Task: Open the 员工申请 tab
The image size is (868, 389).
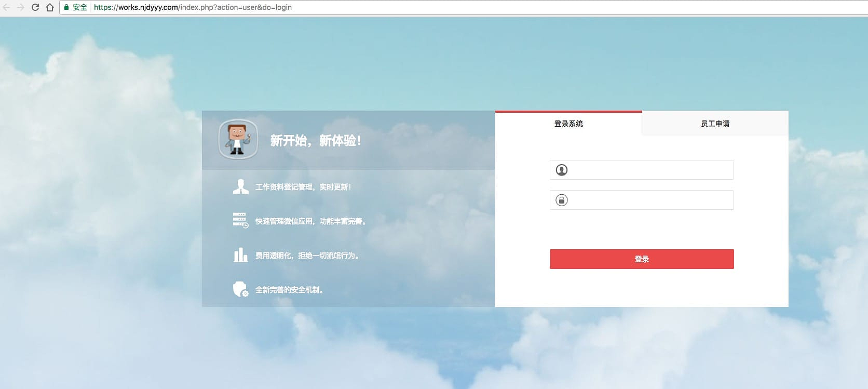Action: coord(715,124)
